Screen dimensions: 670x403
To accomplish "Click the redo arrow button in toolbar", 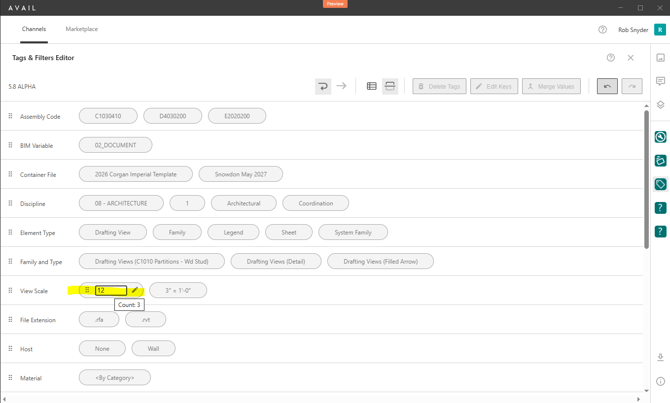I will pos(632,86).
